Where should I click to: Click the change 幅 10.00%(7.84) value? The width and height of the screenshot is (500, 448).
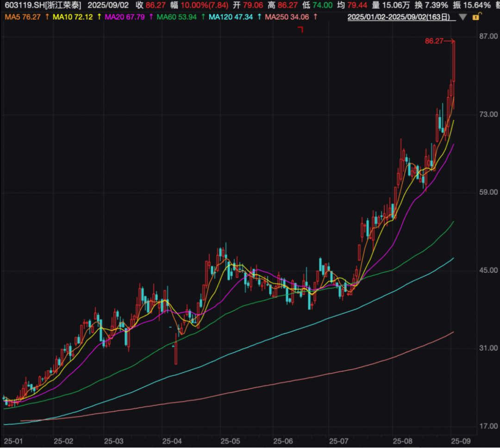(200, 6)
